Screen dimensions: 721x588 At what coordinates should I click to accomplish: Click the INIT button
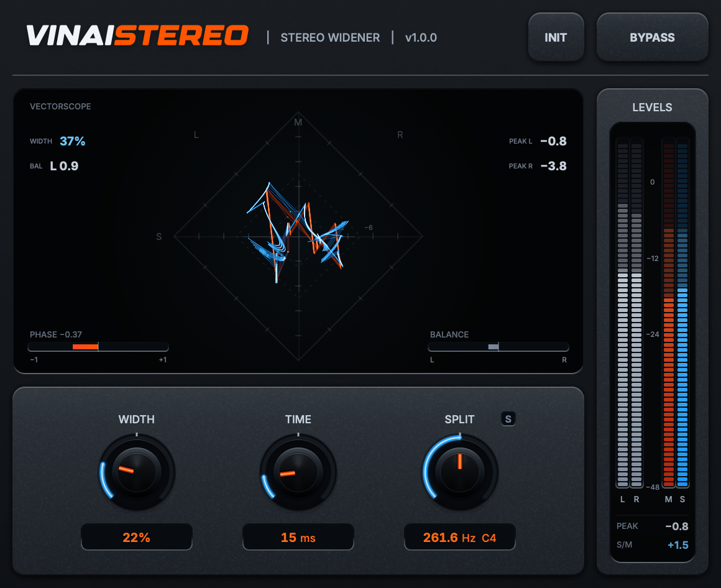[x=556, y=37]
